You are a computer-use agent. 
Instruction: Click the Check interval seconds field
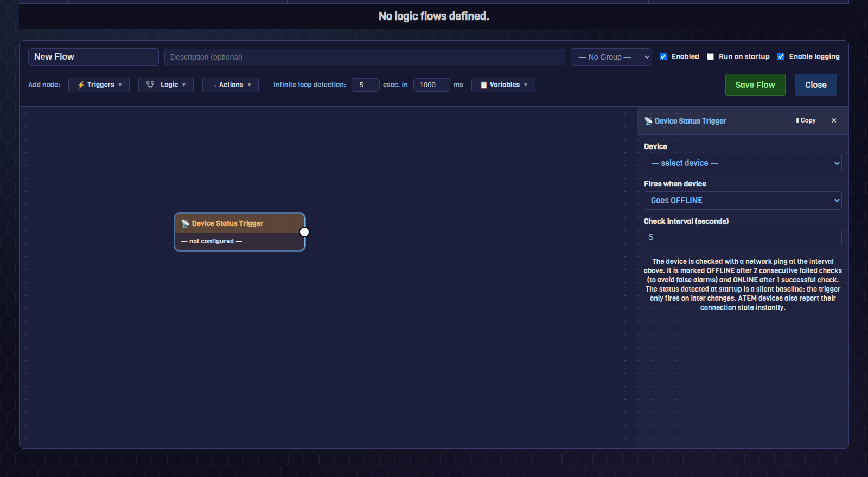pyautogui.click(x=743, y=237)
